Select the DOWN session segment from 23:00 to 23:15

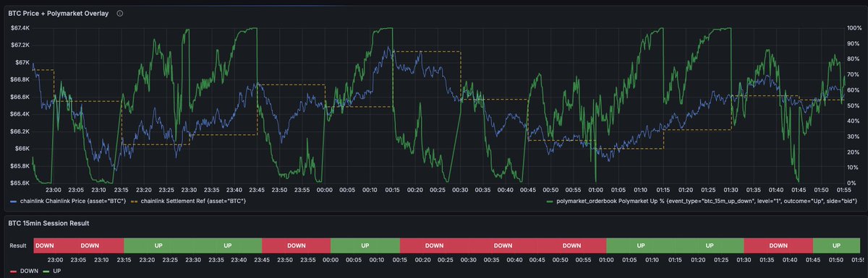pyautogui.click(x=90, y=246)
